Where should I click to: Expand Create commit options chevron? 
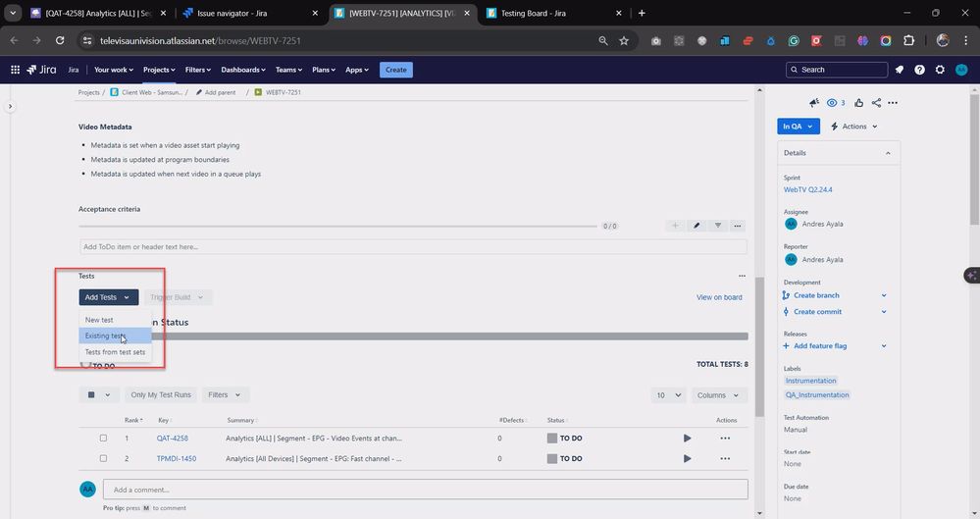click(x=884, y=311)
